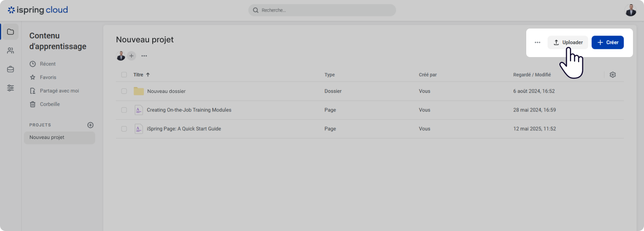
Task: Click the plus icon next to PROJETS
Action: pyautogui.click(x=91, y=125)
